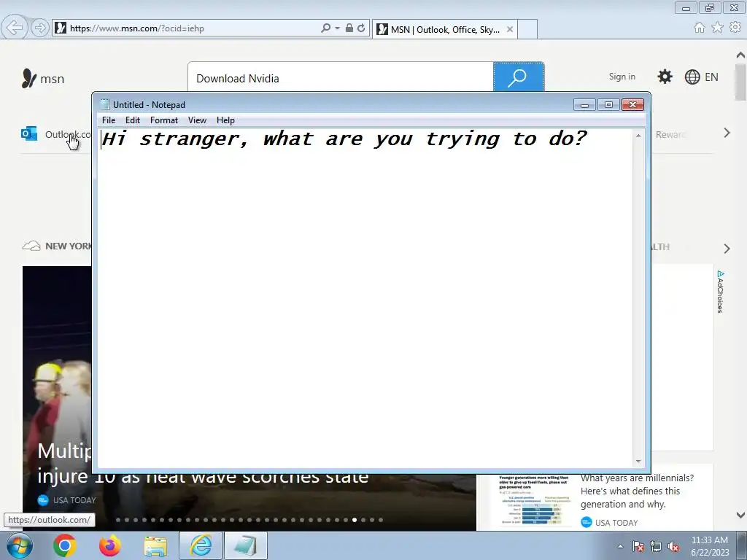Open Notepad File menu
This screenshot has width=747, height=560.
[x=109, y=120]
